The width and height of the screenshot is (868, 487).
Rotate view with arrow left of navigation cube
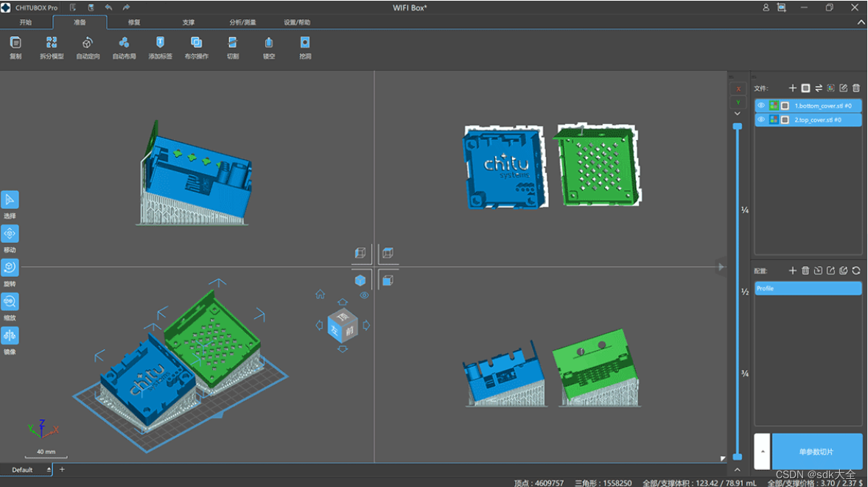tap(319, 326)
